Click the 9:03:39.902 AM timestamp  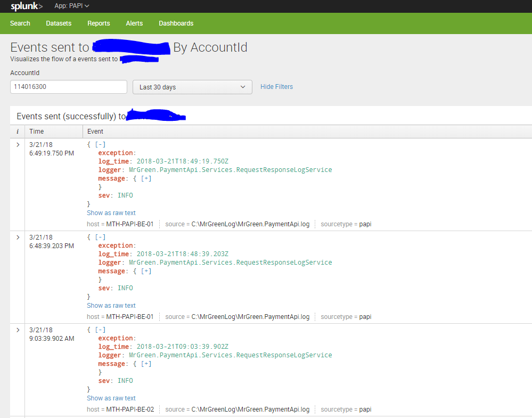tap(52, 339)
